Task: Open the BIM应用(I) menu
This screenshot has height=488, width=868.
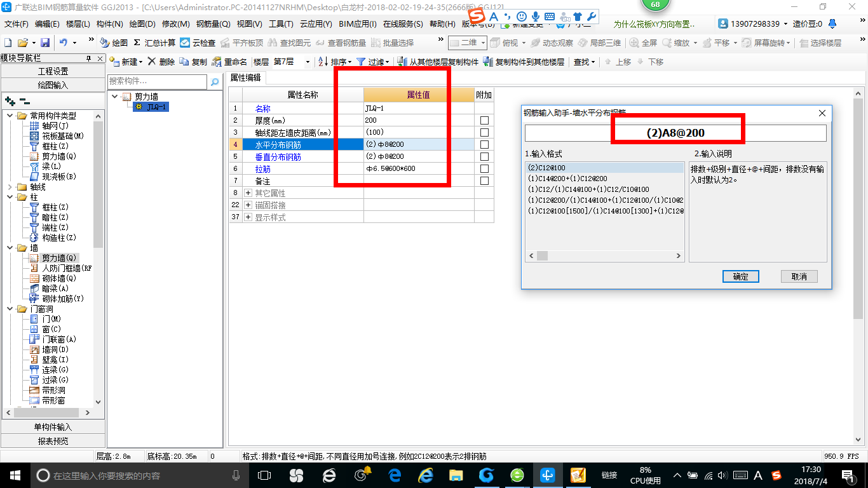Action: pos(358,24)
